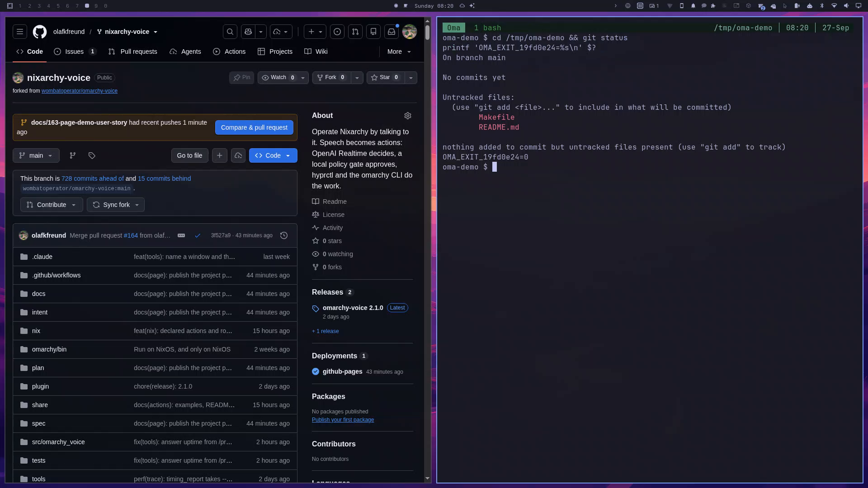Open commit history clock icon
Screen dimensions: 868x488
point(284,235)
